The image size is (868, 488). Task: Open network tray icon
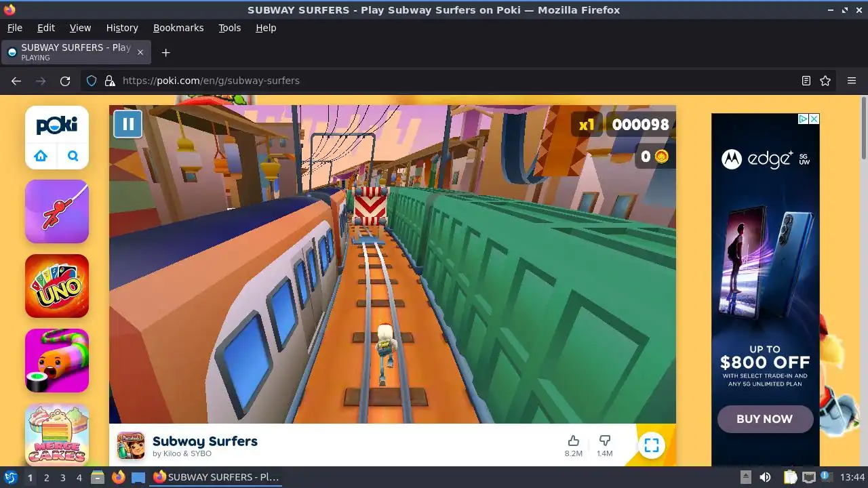808,477
